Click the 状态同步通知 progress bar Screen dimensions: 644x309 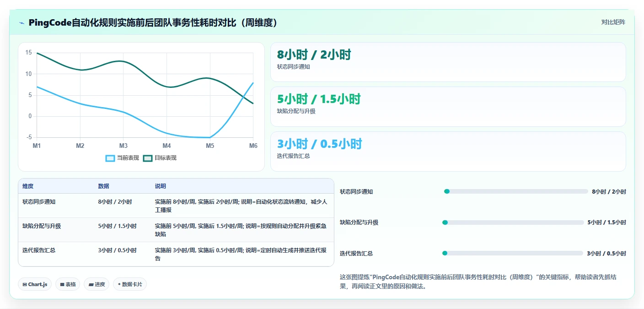tap(516, 191)
